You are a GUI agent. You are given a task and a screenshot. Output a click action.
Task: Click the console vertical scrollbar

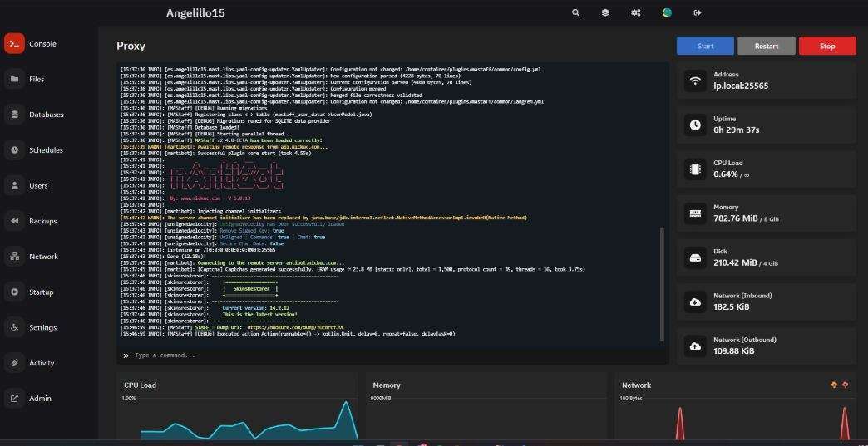point(663,282)
